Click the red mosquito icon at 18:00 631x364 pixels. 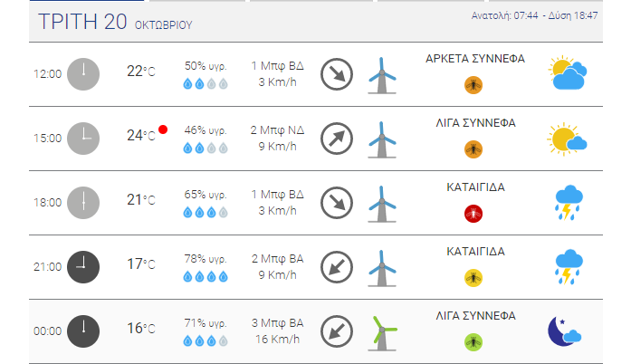click(473, 214)
